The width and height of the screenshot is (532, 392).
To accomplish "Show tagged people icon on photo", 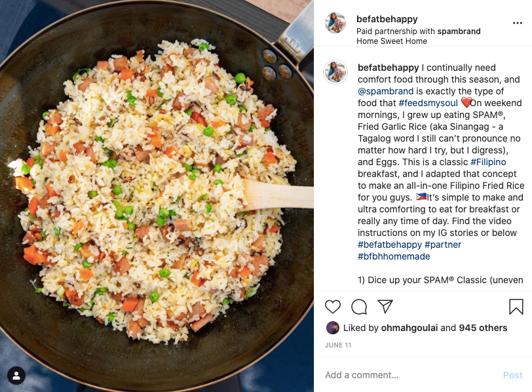I will [16, 376].
